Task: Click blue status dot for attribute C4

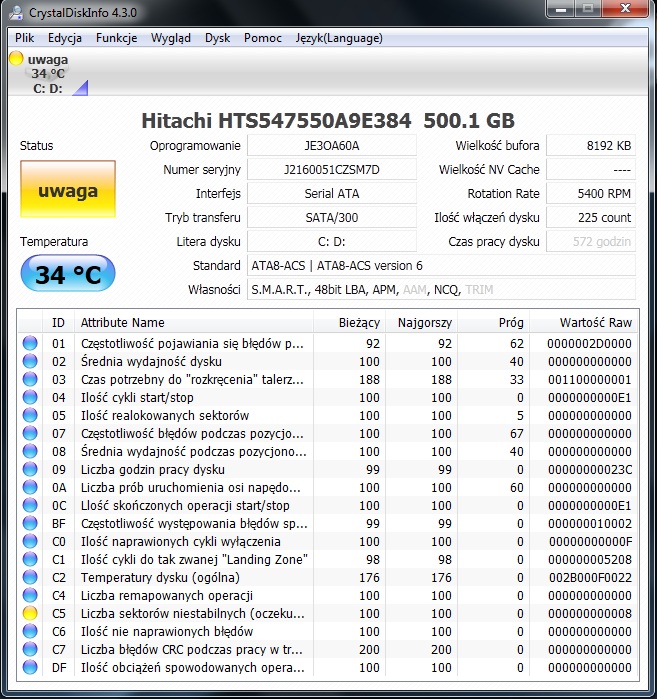Action: coord(30,595)
